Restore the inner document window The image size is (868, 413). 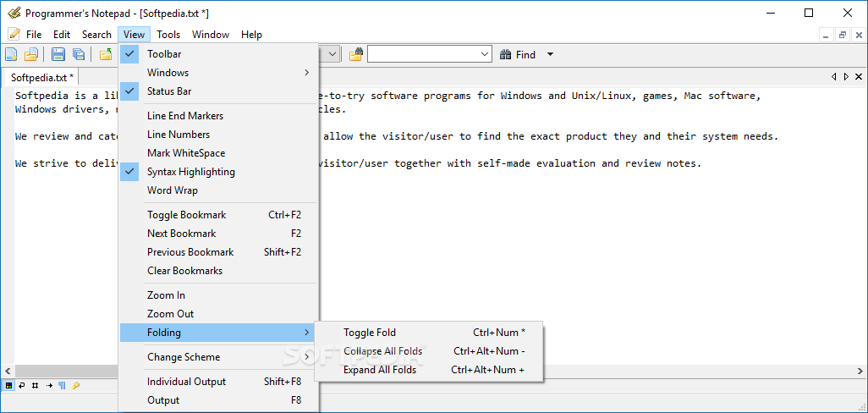843,35
